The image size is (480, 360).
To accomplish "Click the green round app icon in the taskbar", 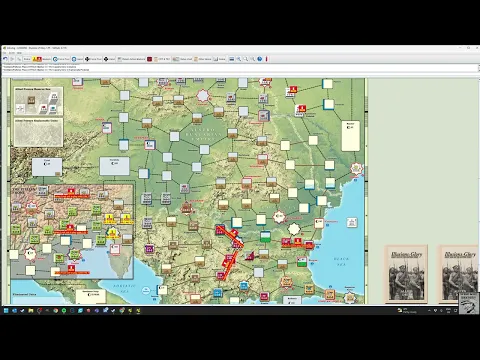I will 64,311.
